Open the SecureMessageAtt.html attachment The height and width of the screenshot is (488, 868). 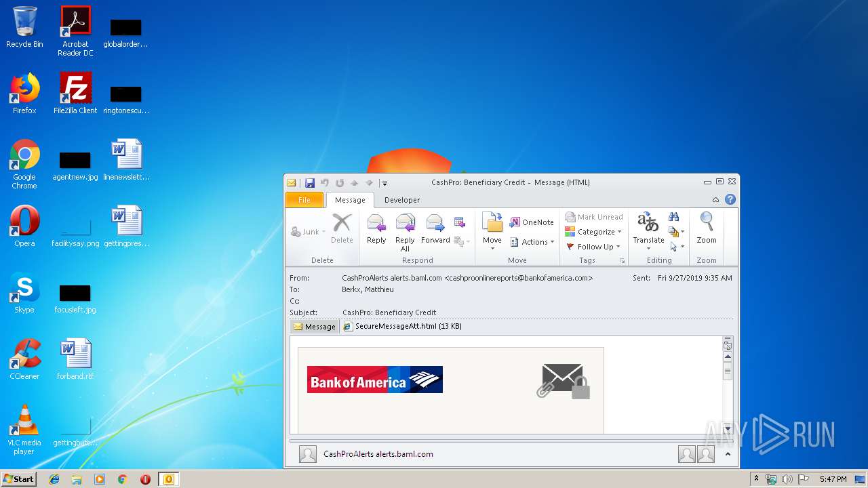(402, 326)
